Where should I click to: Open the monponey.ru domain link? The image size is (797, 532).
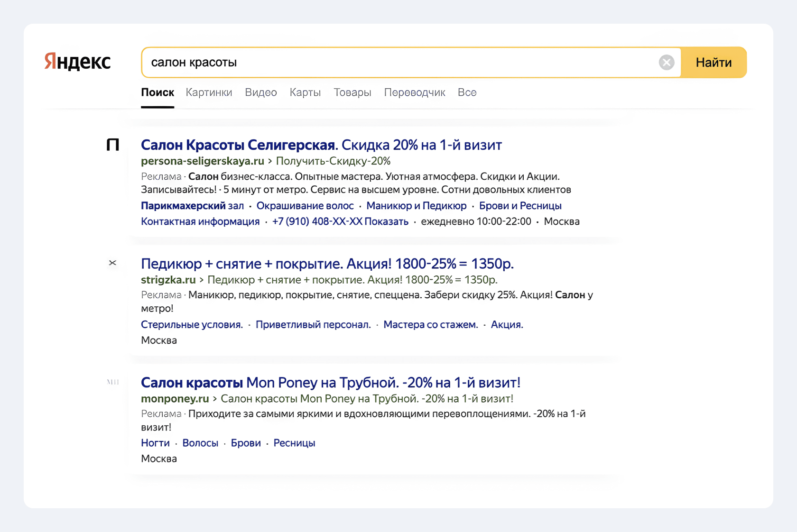(x=175, y=399)
